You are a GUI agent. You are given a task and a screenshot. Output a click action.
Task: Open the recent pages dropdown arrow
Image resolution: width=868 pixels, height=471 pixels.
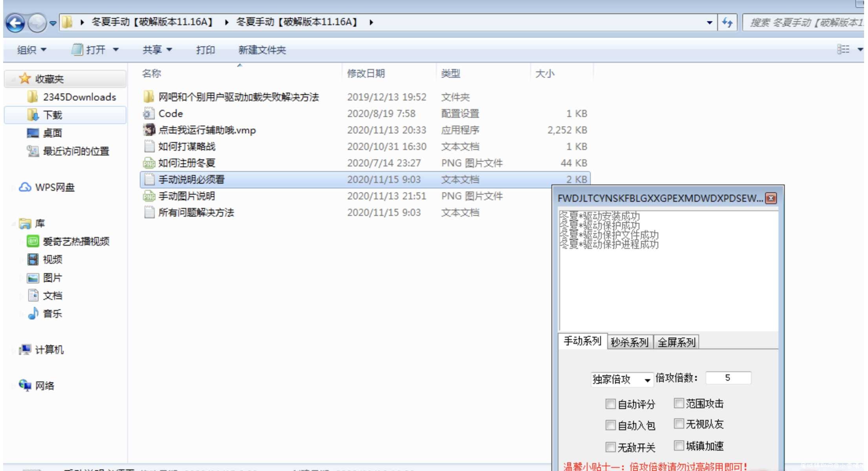(x=53, y=23)
